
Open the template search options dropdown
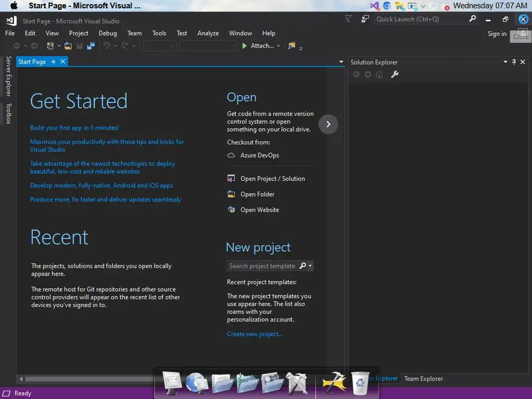[310, 265]
